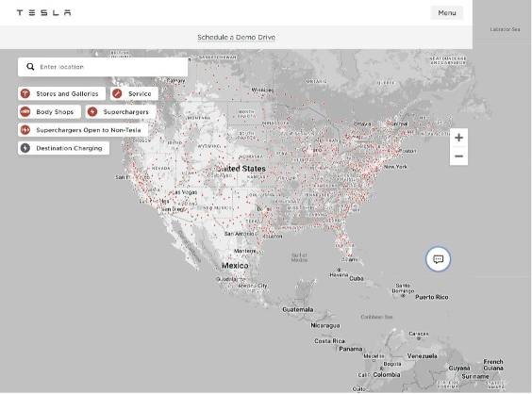The image size is (532, 394).
Task: Open the Schedule a Demo Drive link
Action: coord(236,38)
